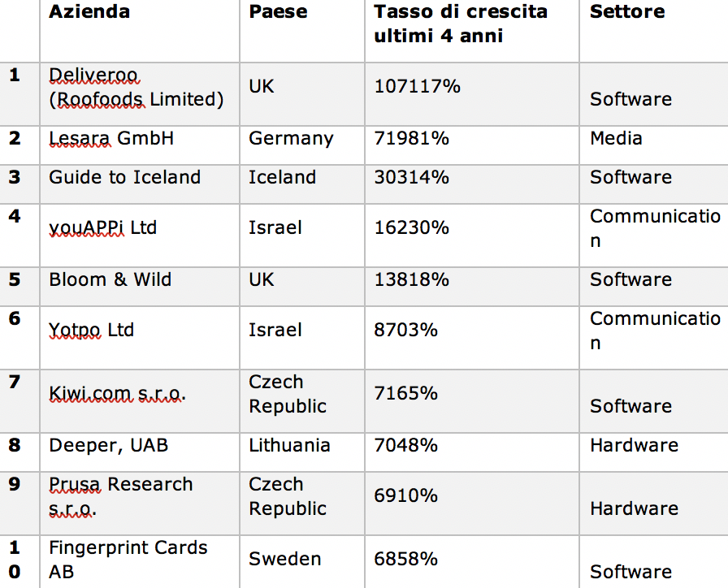Select the Kiwi.com s.r.o. cell
728x588 pixels.
pyautogui.click(x=117, y=394)
